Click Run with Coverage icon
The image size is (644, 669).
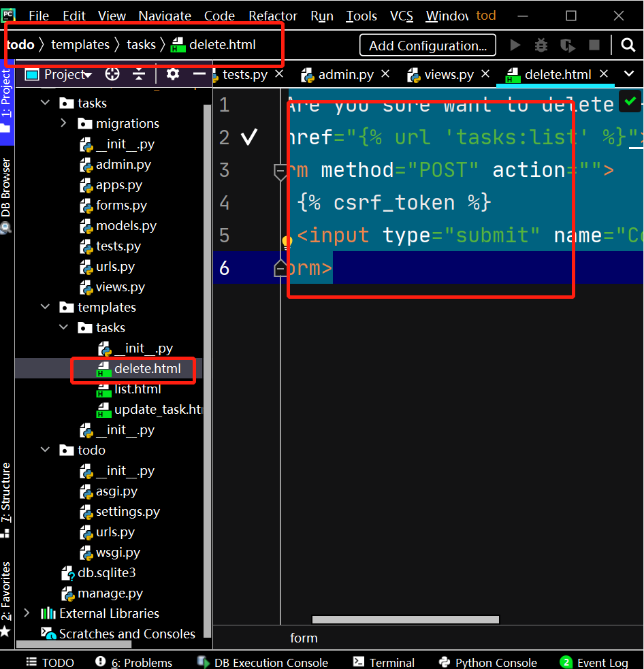[567, 45]
